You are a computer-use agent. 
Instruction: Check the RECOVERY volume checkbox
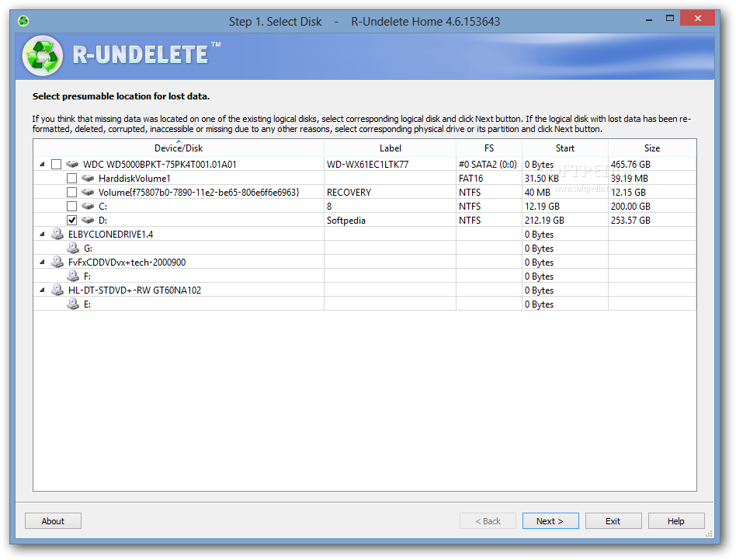(72, 193)
